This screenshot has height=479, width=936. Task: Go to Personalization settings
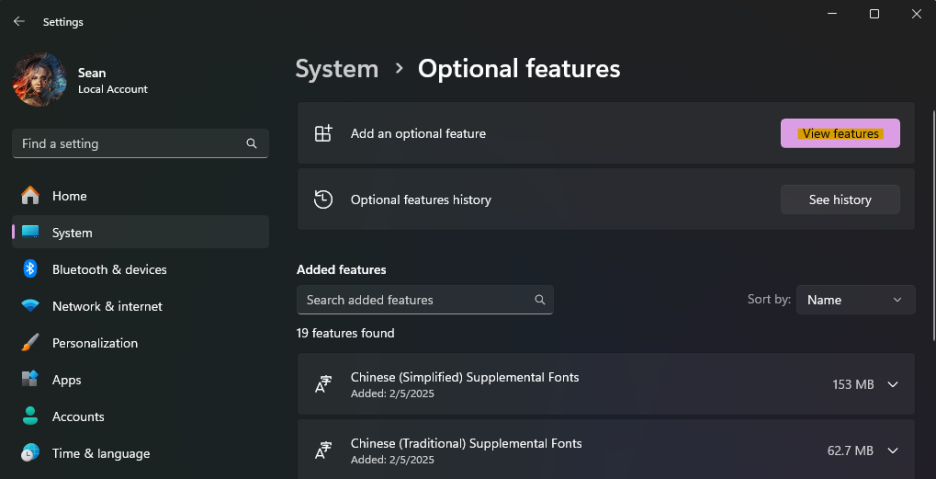tap(140, 343)
